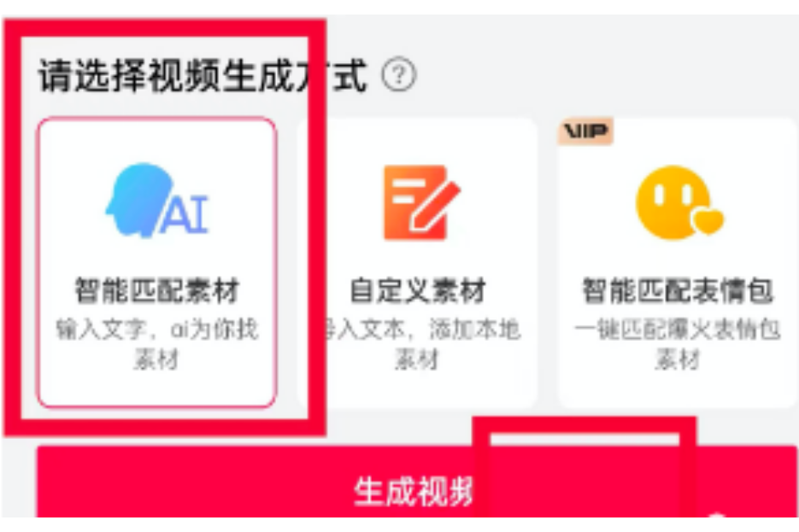The image size is (799, 532).
Task: Select the 自定义素材 option card
Action: click(x=418, y=263)
